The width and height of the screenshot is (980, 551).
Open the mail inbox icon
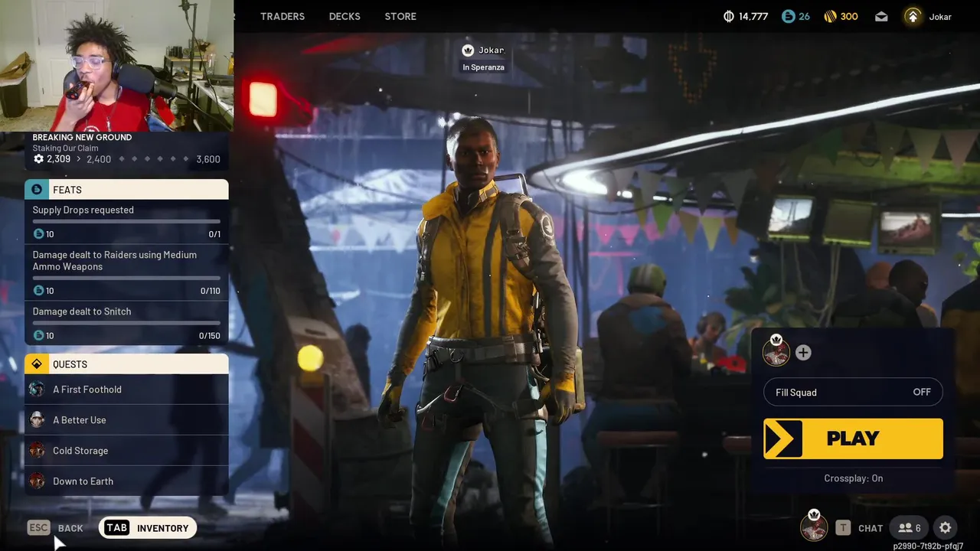[881, 16]
